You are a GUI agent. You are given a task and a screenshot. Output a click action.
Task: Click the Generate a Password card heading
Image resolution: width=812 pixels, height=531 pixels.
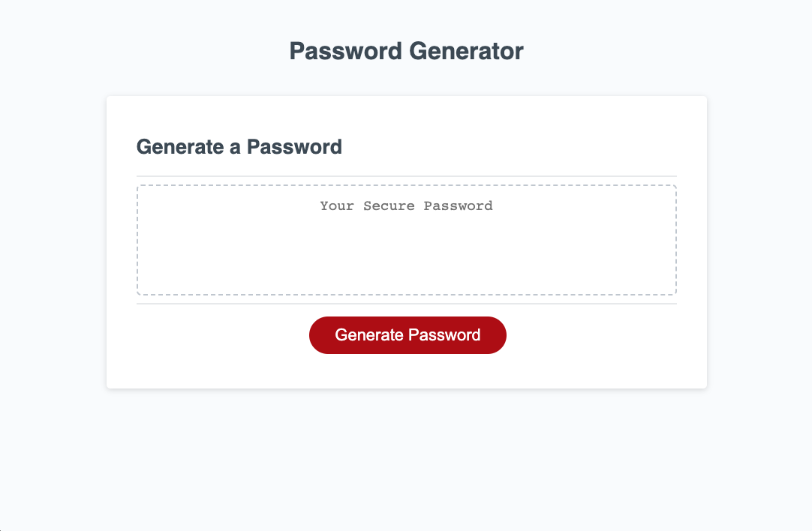239,147
